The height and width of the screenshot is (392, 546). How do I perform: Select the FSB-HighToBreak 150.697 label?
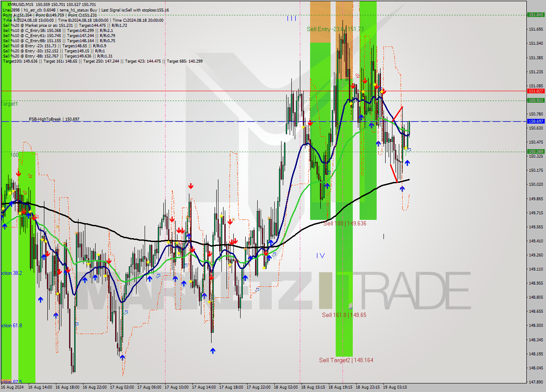(54, 119)
